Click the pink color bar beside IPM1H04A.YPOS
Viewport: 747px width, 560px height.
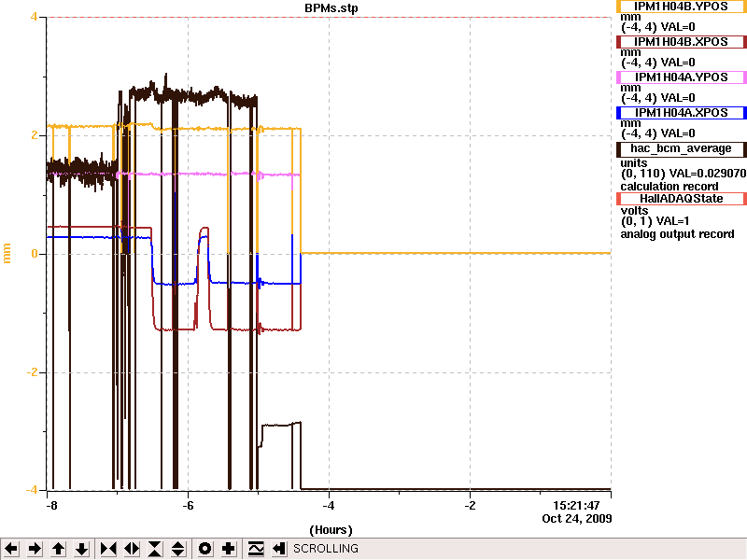618,77
